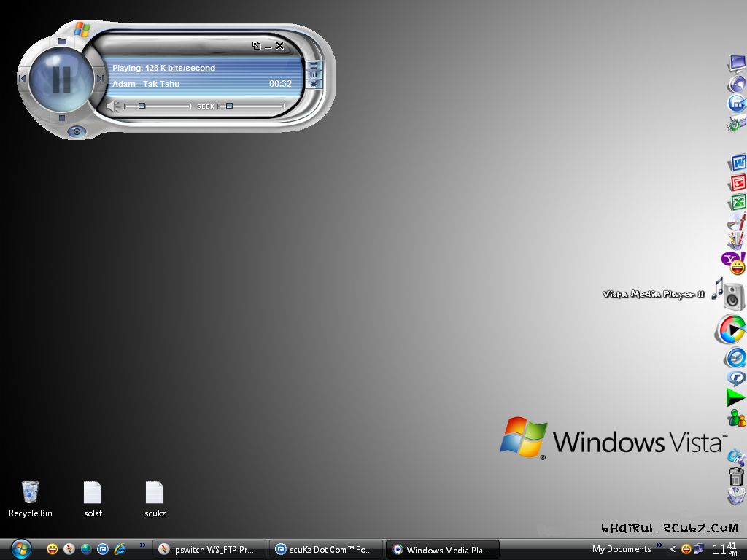Screen dimensions: 747x560
Task: Switch to the Windows Media Player taskbar button
Action: tap(443, 550)
